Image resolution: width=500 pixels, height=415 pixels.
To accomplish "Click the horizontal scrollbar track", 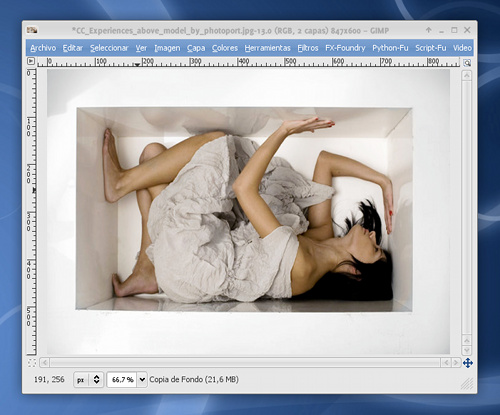I will pos(245,362).
